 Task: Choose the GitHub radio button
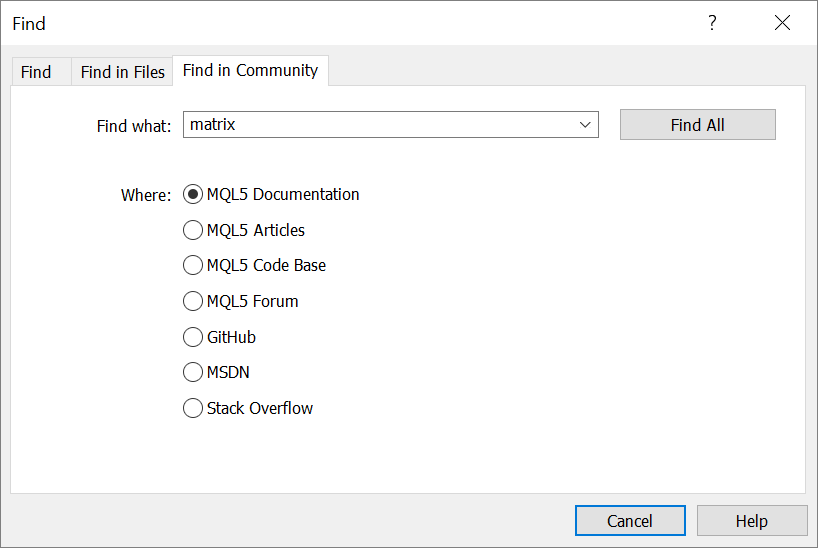click(193, 337)
